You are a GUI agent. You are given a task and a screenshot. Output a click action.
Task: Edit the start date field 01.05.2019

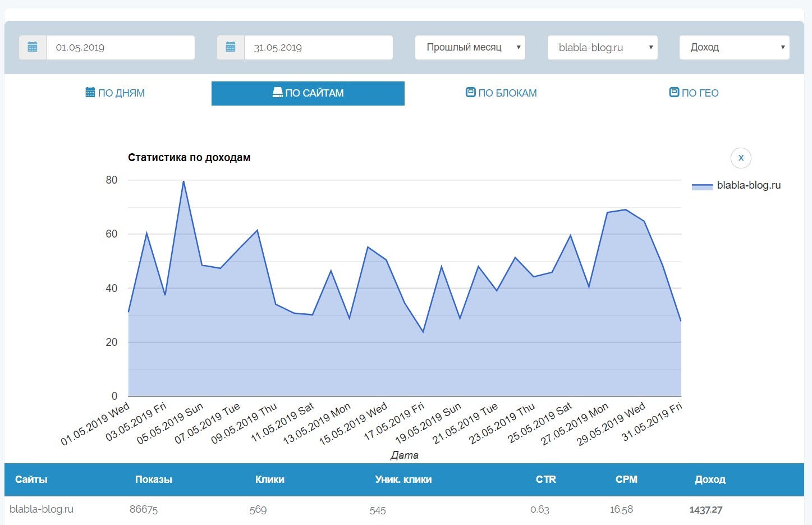(120, 48)
